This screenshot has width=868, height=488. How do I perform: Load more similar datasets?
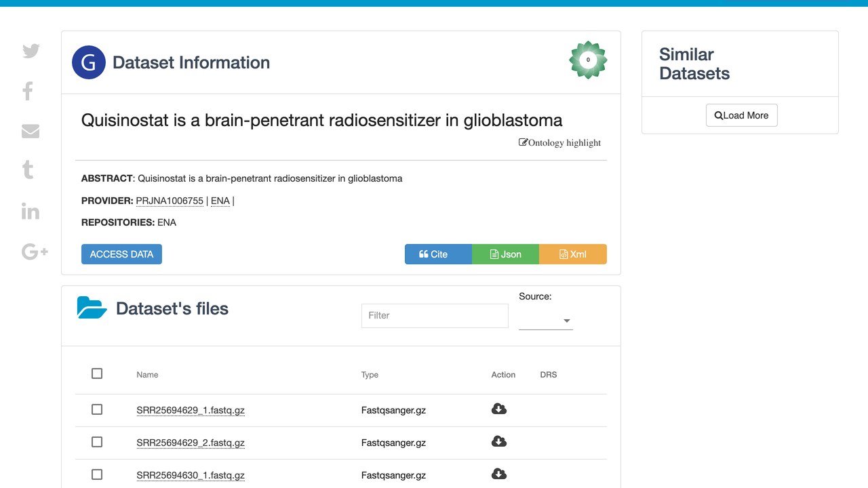(741, 115)
